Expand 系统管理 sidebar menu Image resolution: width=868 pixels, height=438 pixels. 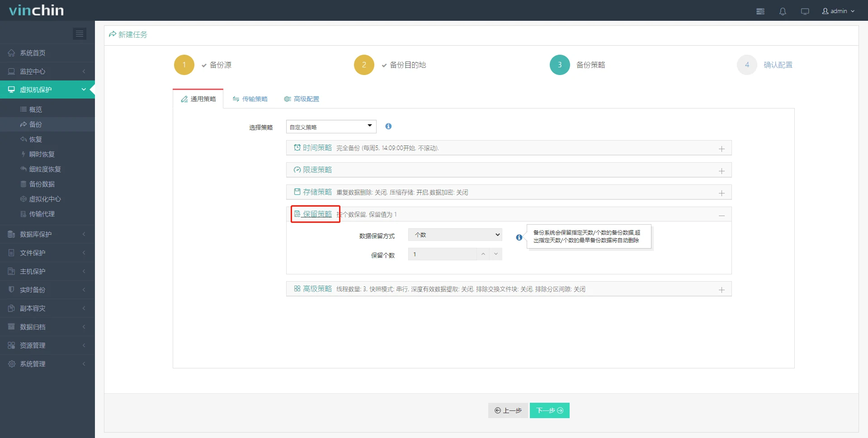click(x=47, y=364)
